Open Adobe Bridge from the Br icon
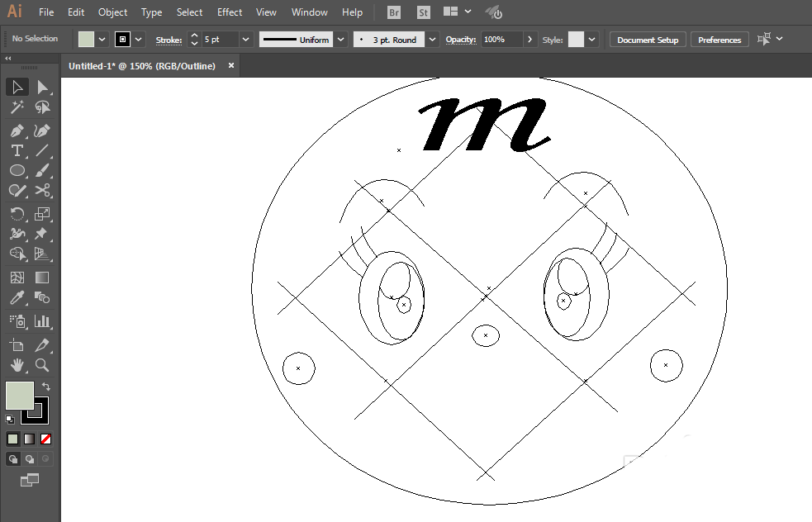 tap(395, 12)
